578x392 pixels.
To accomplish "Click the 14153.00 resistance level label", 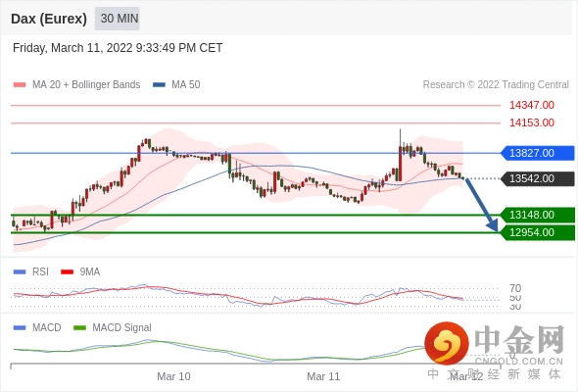I will tap(532, 122).
